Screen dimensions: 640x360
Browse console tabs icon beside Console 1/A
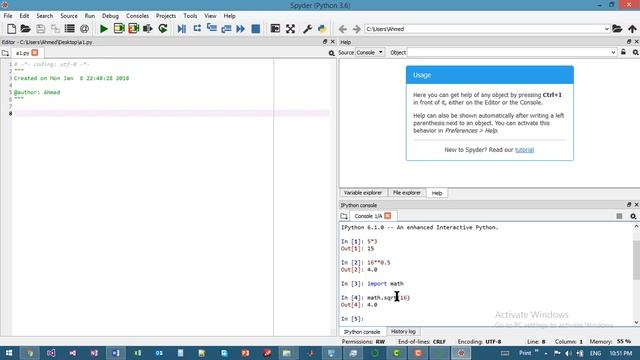tap(344, 216)
